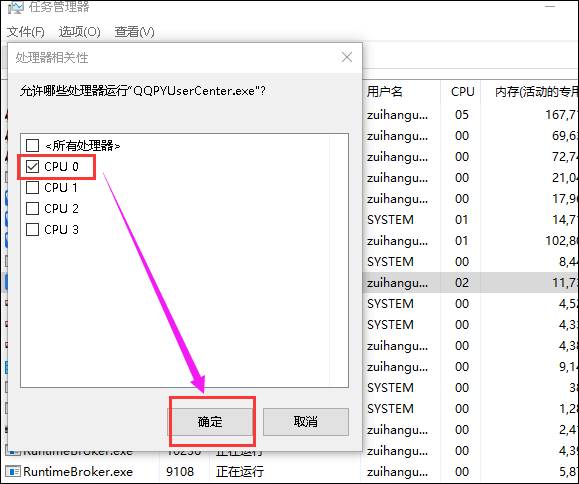Check the <所有处理器> checkbox
Image resolution: width=579 pixels, height=484 pixels.
[x=32, y=145]
